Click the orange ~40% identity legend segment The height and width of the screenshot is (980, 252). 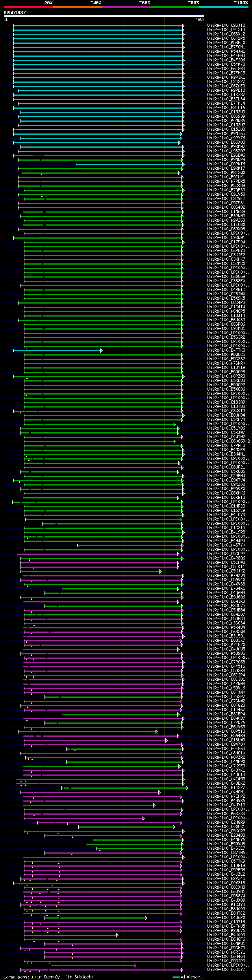(77, 7)
